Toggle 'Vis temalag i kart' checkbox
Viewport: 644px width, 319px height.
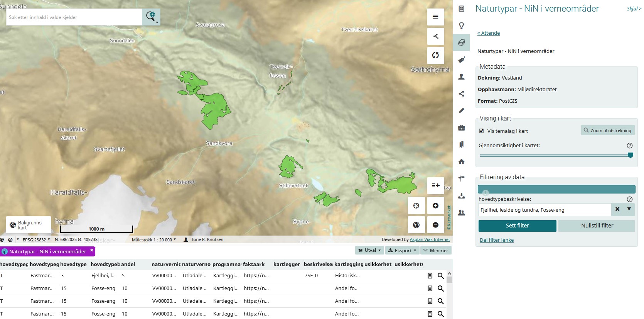click(x=481, y=131)
